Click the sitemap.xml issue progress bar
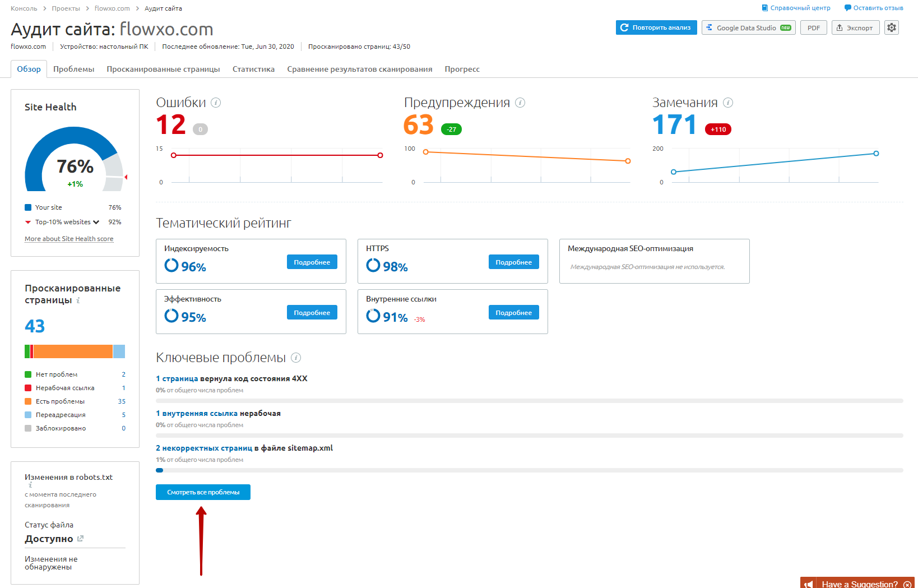 click(530, 470)
